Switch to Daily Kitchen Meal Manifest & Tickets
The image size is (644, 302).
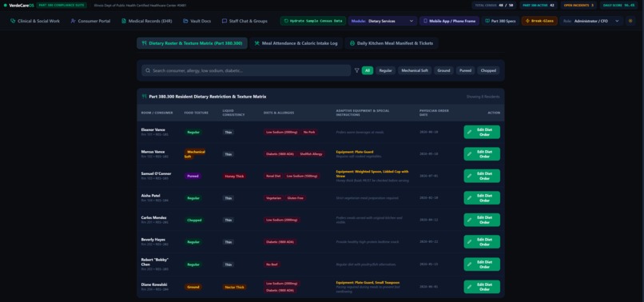tap(392, 43)
